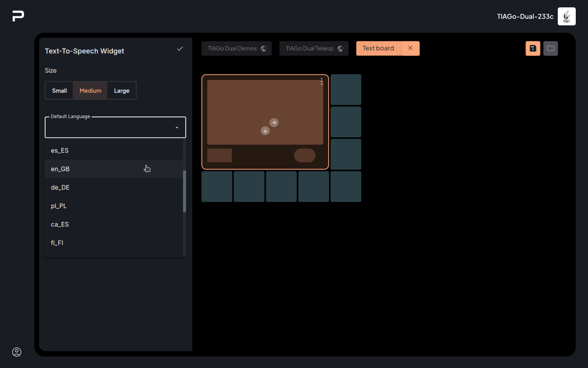588x368 pixels.
Task: Open the folder icon button
Action: pyautogui.click(x=550, y=48)
